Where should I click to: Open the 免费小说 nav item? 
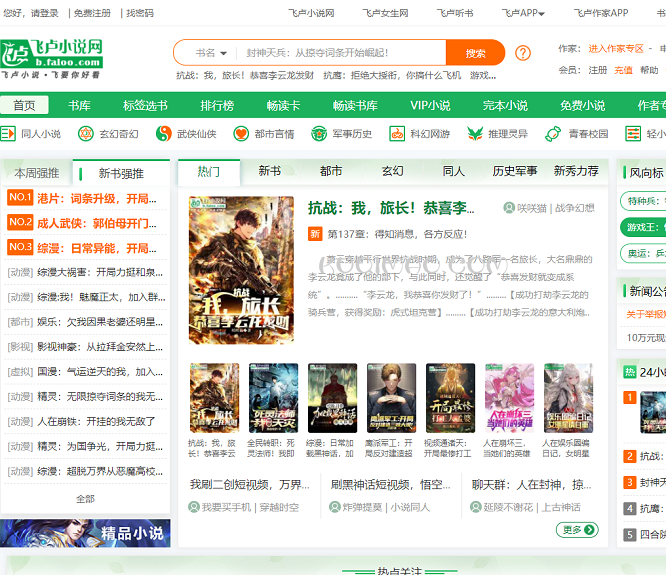point(582,105)
